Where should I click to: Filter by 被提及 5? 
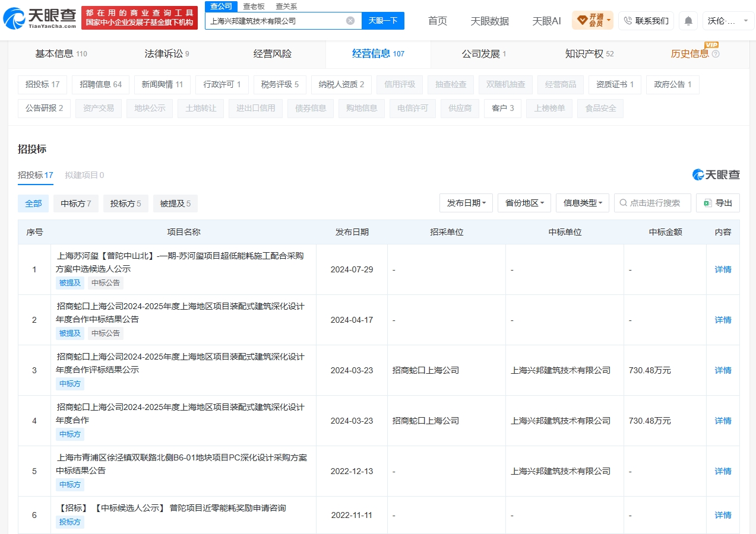pos(175,204)
